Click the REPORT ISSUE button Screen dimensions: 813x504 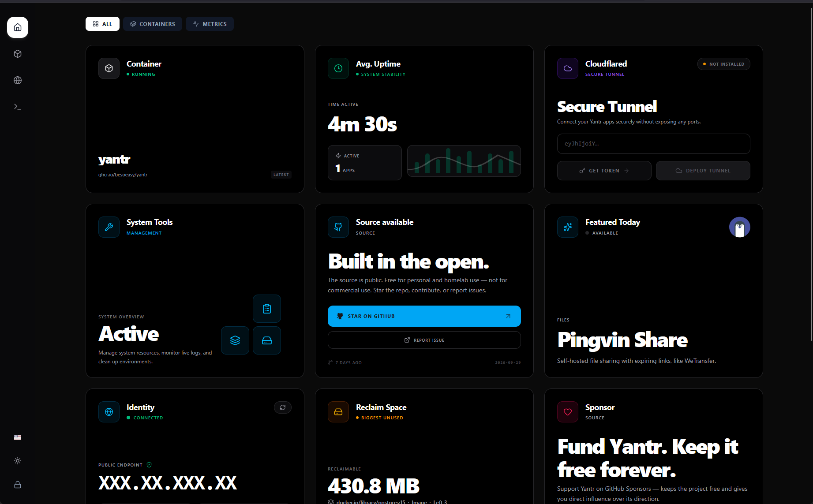click(424, 340)
